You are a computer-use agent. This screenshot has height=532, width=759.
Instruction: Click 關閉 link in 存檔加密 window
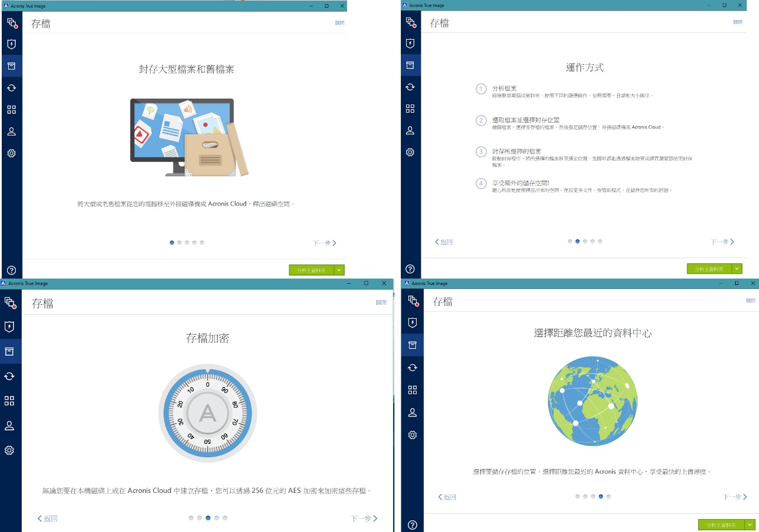[382, 302]
